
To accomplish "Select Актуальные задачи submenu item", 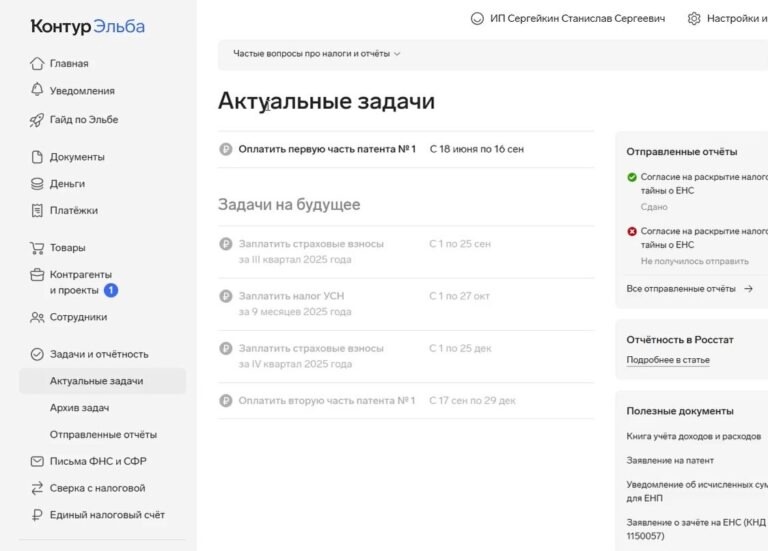I will (x=102, y=381).
